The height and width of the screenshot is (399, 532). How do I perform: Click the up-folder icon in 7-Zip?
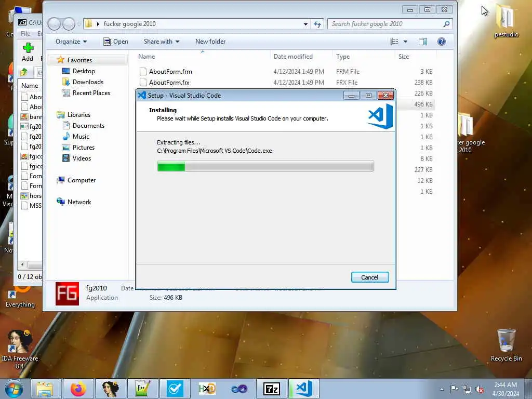(x=24, y=72)
